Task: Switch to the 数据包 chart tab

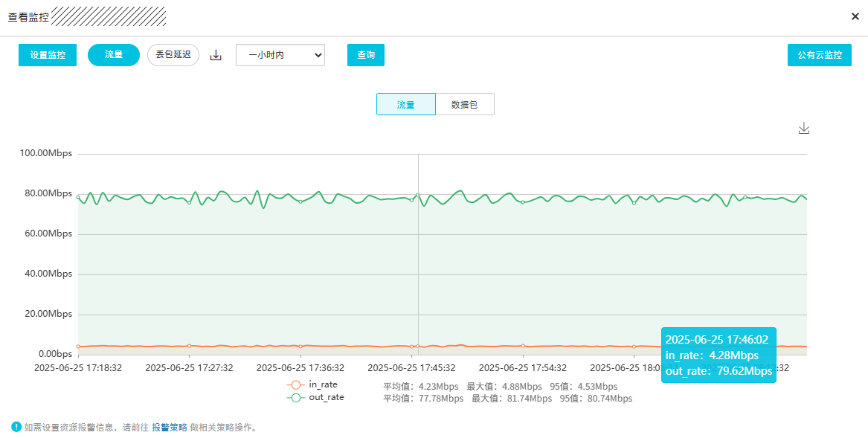Action: coord(464,105)
